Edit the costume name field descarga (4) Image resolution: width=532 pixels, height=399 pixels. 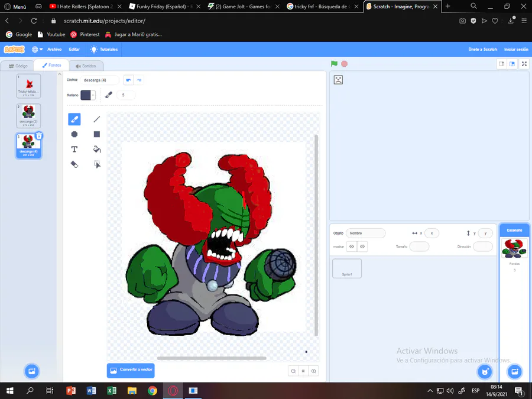click(x=100, y=80)
